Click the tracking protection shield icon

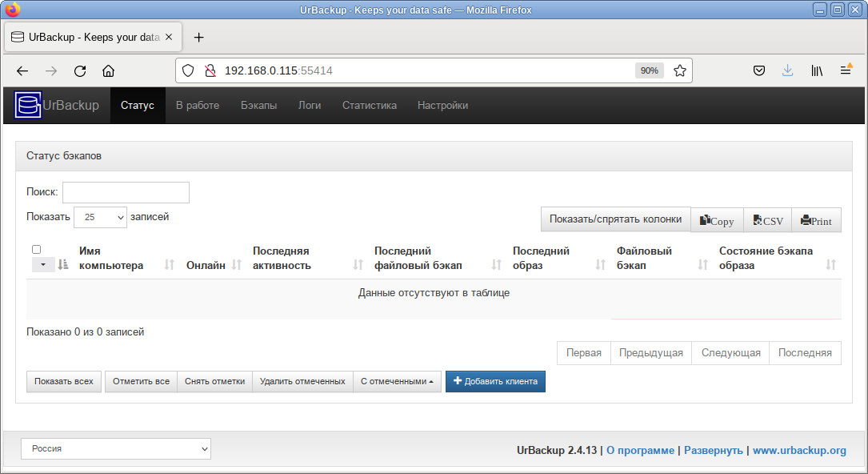[188, 70]
